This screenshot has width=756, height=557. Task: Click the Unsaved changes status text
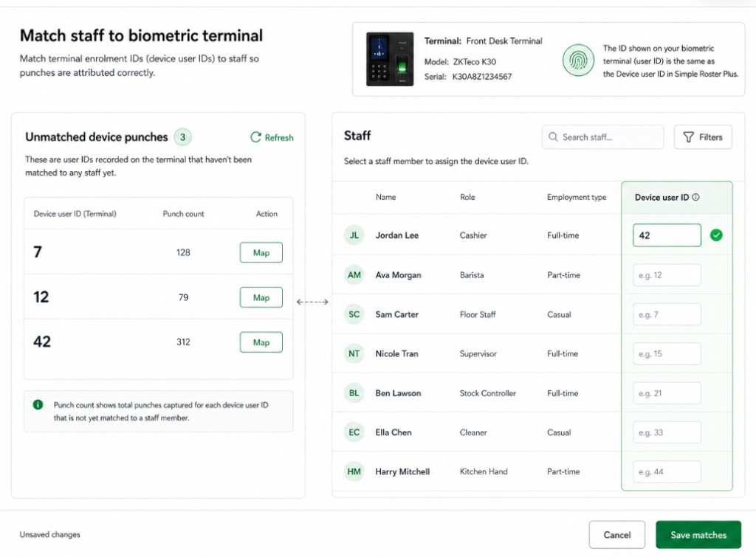(x=50, y=534)
